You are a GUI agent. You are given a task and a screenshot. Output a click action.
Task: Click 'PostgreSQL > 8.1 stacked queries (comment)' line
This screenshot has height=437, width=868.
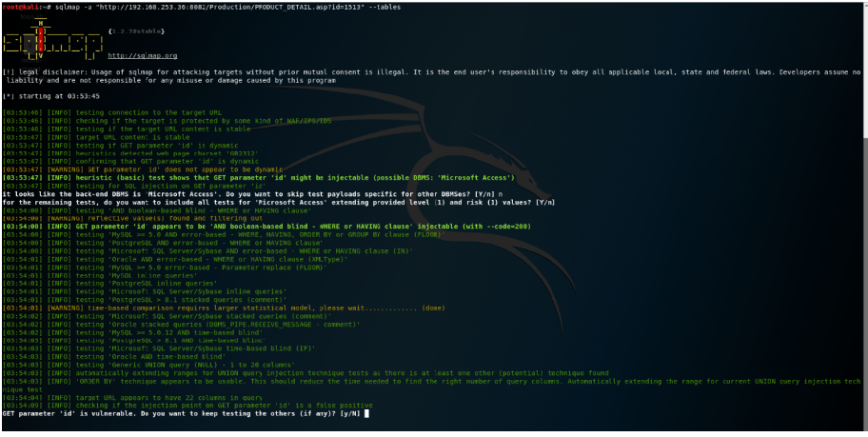coord(145,300)
